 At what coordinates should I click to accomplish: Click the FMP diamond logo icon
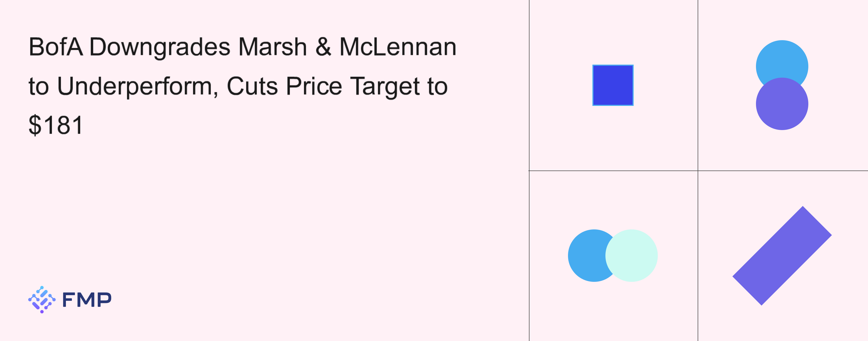[42, 299]
